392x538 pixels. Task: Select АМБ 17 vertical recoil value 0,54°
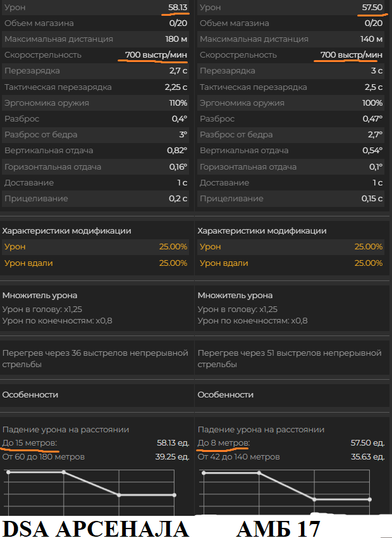click(372, 150)
